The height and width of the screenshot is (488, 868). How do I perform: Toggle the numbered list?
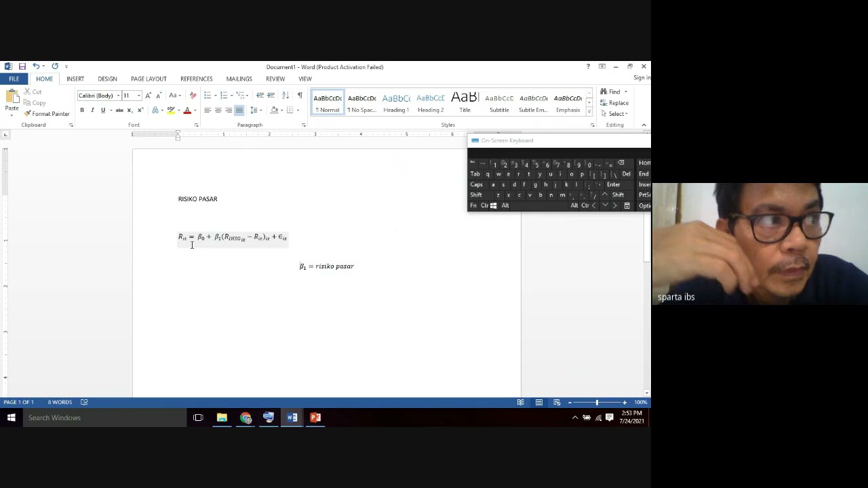(x=224, y=96)
